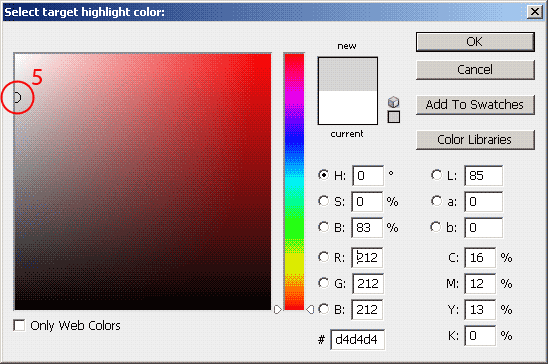Click the web-safe color cube warning icon
The image size is (548, 364).
pyautogui.click(x=394, y=102)
